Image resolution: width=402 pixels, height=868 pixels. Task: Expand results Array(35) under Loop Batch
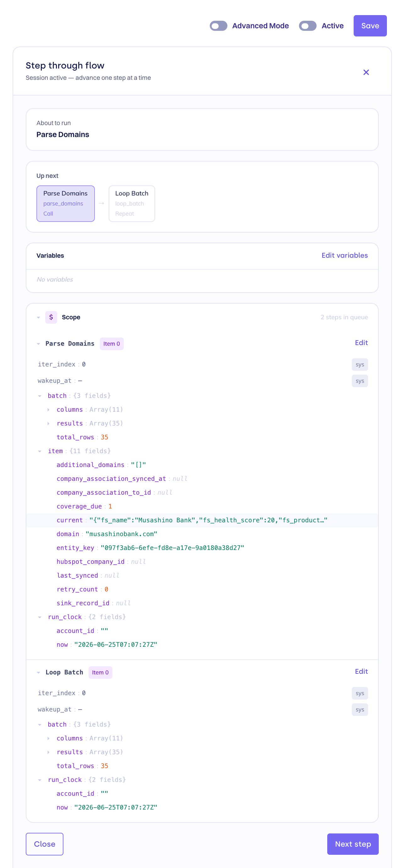coord(48,752)
